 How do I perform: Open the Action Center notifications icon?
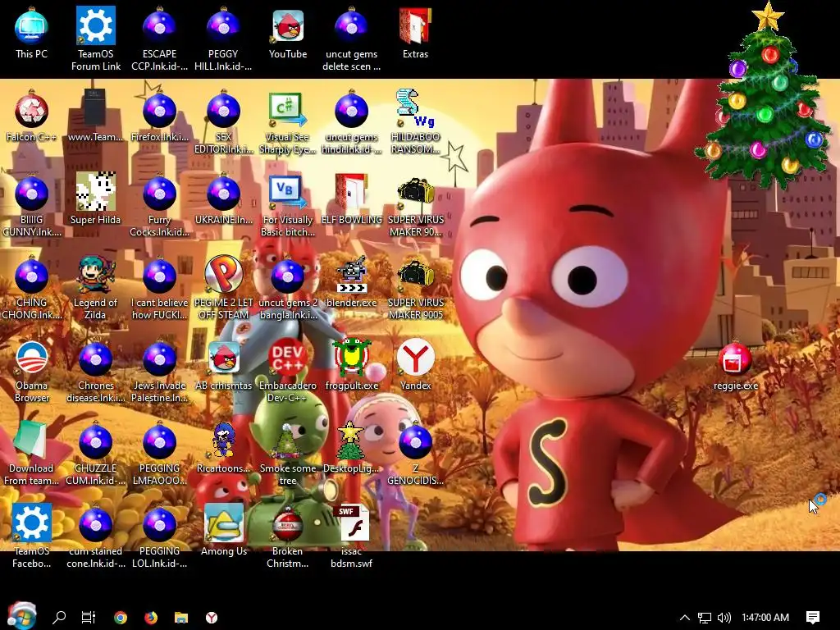[x=813, y=618]
